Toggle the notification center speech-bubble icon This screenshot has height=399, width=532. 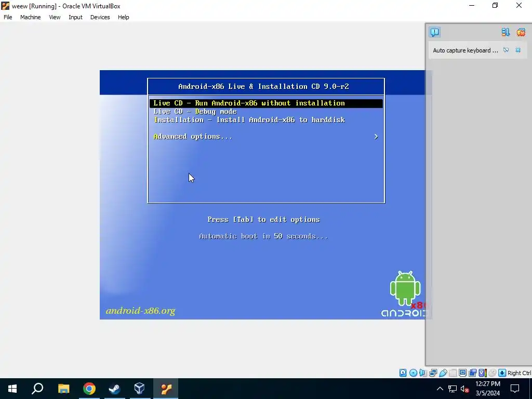(435, 32)
